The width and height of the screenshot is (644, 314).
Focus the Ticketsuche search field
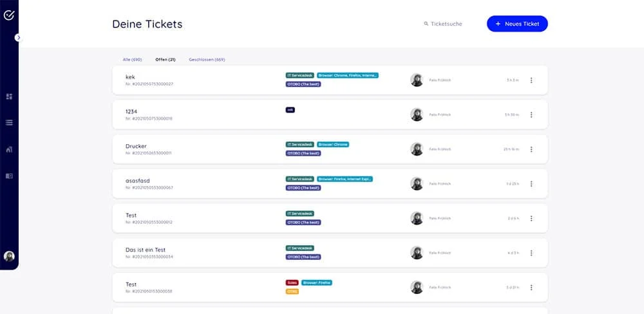click(x=446, y=24)
